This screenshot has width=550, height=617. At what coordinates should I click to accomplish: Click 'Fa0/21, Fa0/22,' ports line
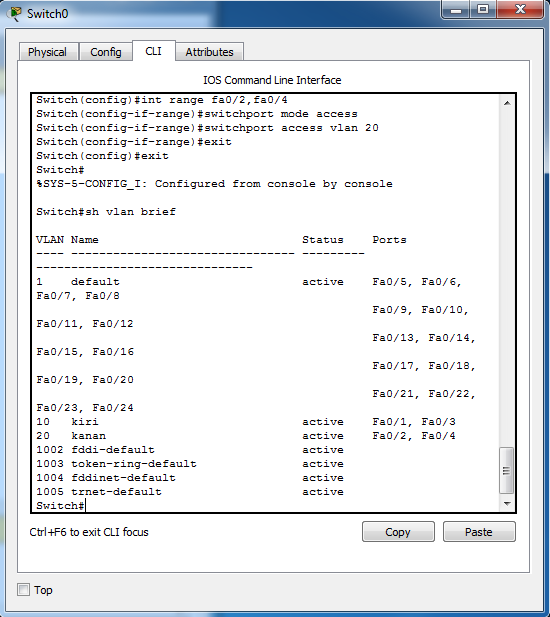(424, 394)
